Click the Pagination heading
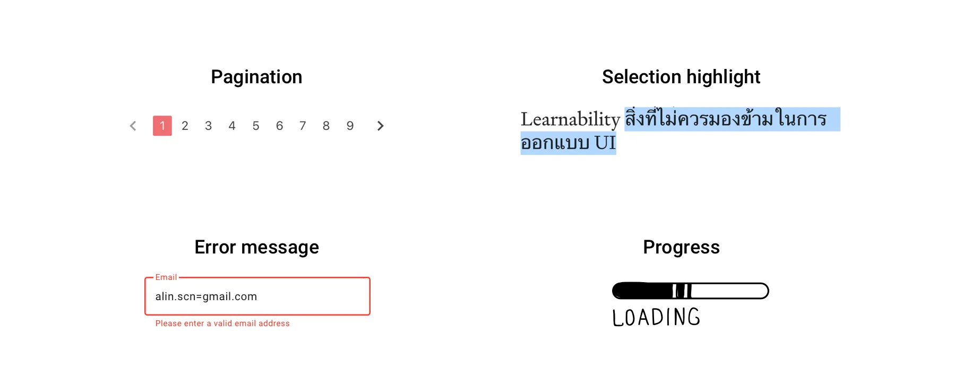 coord(256,77)
